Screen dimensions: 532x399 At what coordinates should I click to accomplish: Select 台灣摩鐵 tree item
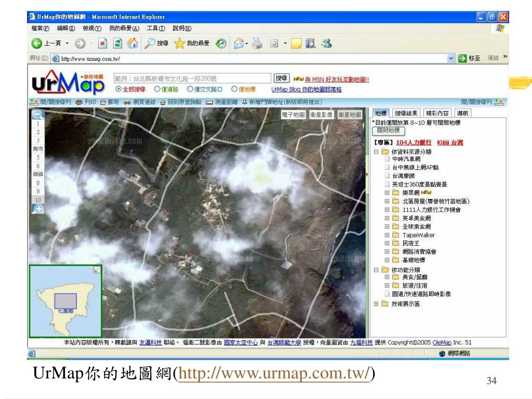(403, 176)
